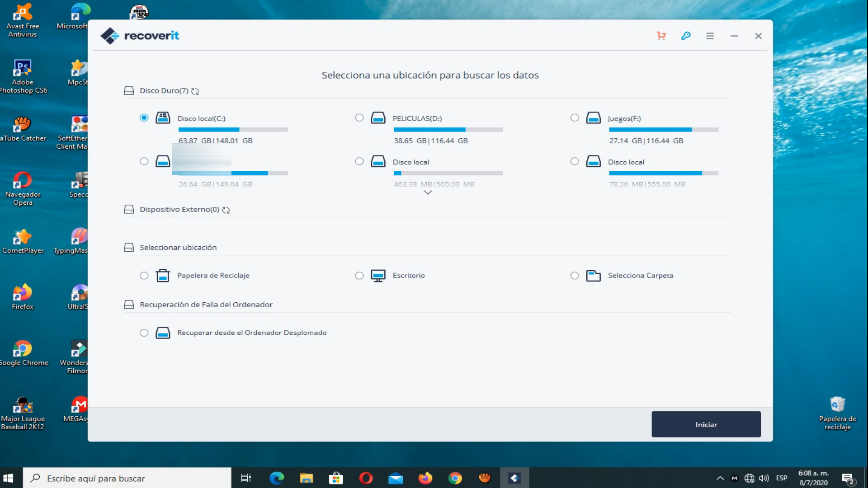
Task: Select the Selecciona Carpeta option
Action: pyautogui.click(x=575, y=276)
